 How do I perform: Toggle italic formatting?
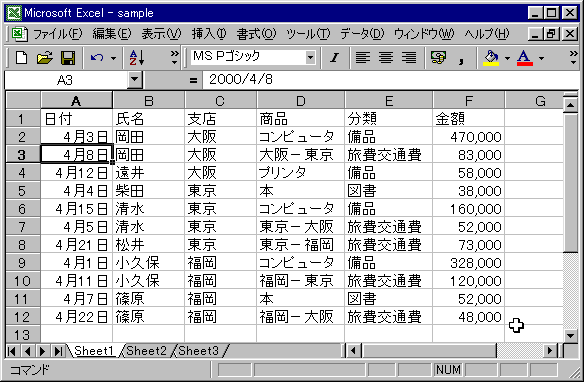pyautogui.click(x=334, y=58)
